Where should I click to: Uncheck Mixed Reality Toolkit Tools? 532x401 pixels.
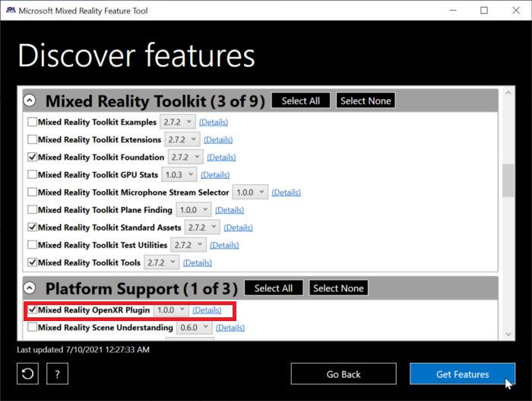coord(32,263)
